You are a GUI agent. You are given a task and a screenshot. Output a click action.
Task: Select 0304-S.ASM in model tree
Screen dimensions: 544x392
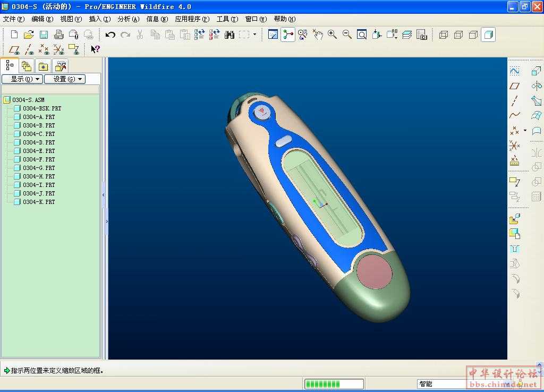tap(29, 100)
